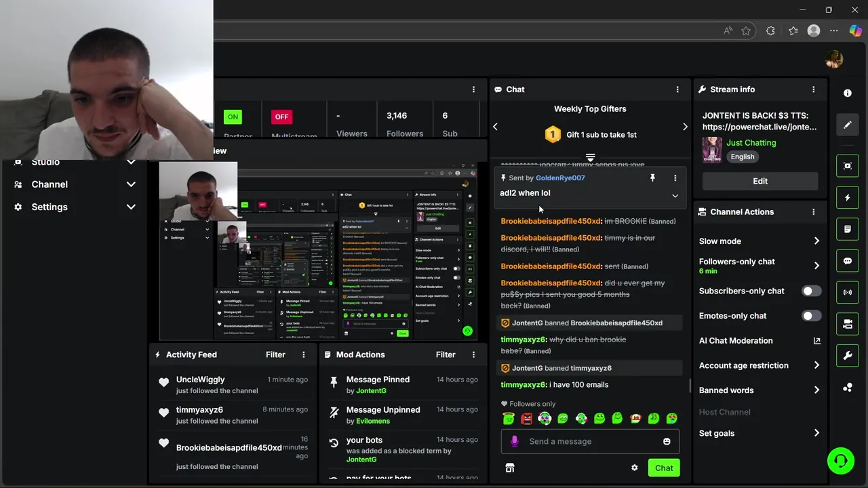Open Slow mode options
868x488 pixels.
(759, 241)
